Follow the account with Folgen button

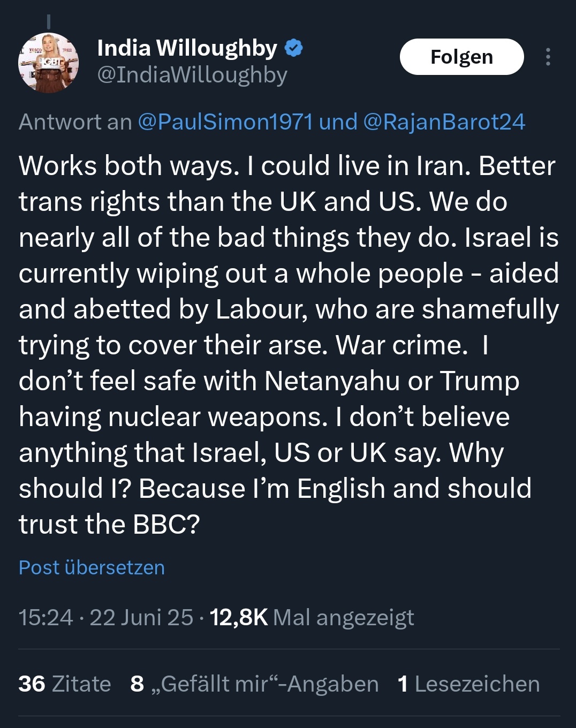[461, 57]
